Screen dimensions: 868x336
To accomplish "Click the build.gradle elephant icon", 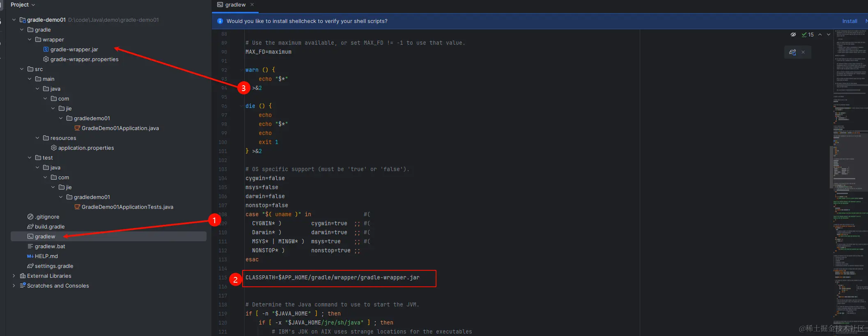I will click(x=30, y=226).
